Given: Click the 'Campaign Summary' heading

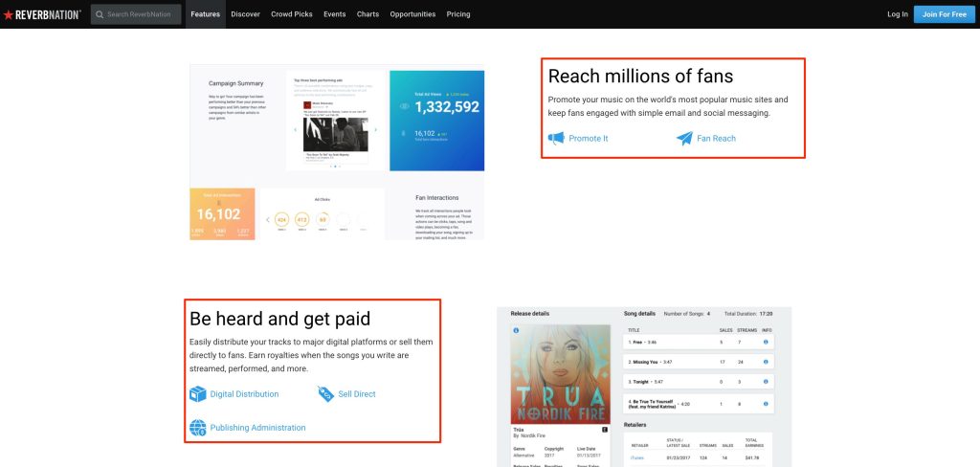Looking at the screenshot, I should coord(235,83).
